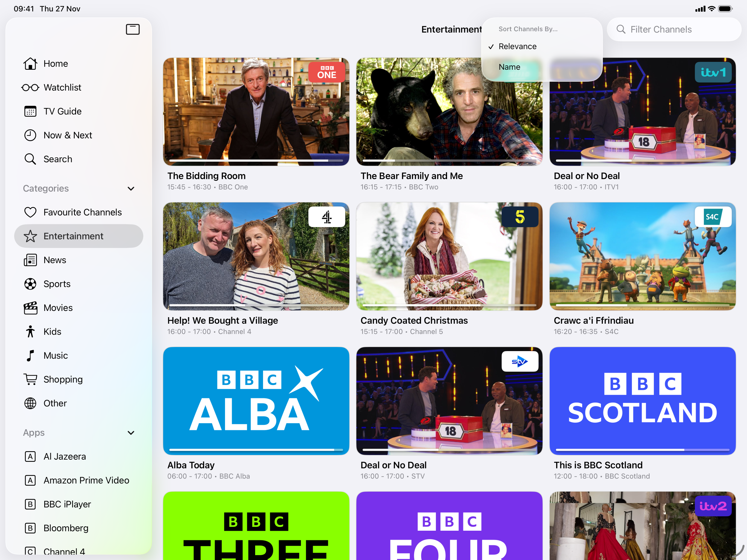Click the Entertainment sort title dropdown
The height and width of the screenshot is (560, 747).
click(451, 29)
